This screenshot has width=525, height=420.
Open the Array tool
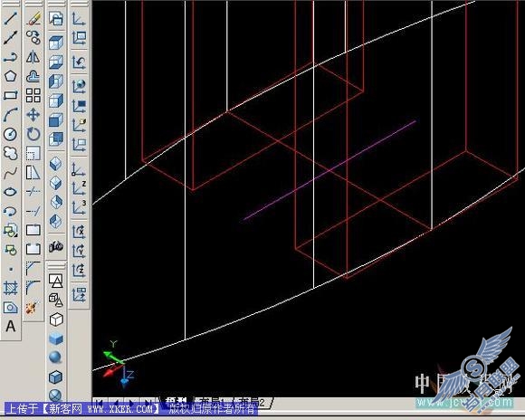(x=33, y=95)
